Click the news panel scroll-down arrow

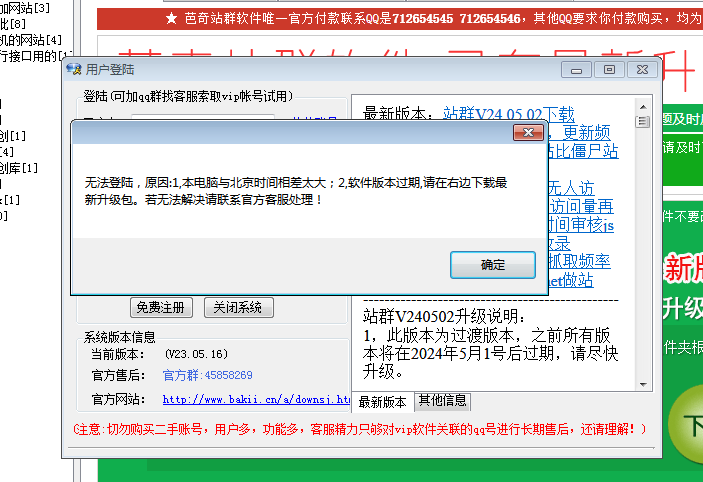[643, 384]
